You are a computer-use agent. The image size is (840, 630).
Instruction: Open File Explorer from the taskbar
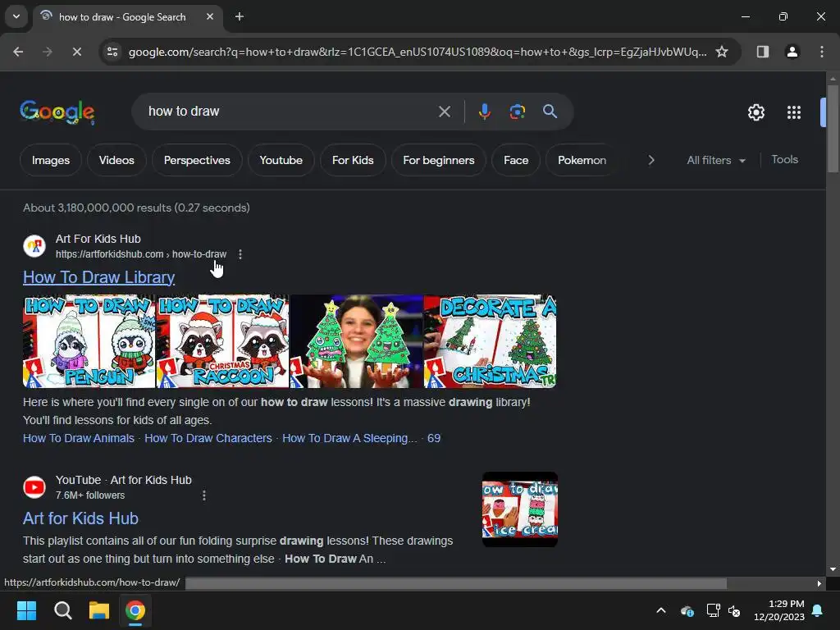(x=99, y=610)
